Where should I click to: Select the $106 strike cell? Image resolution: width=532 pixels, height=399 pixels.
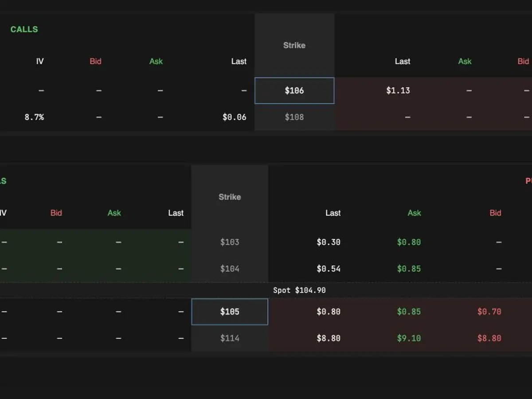click(294, 90)
